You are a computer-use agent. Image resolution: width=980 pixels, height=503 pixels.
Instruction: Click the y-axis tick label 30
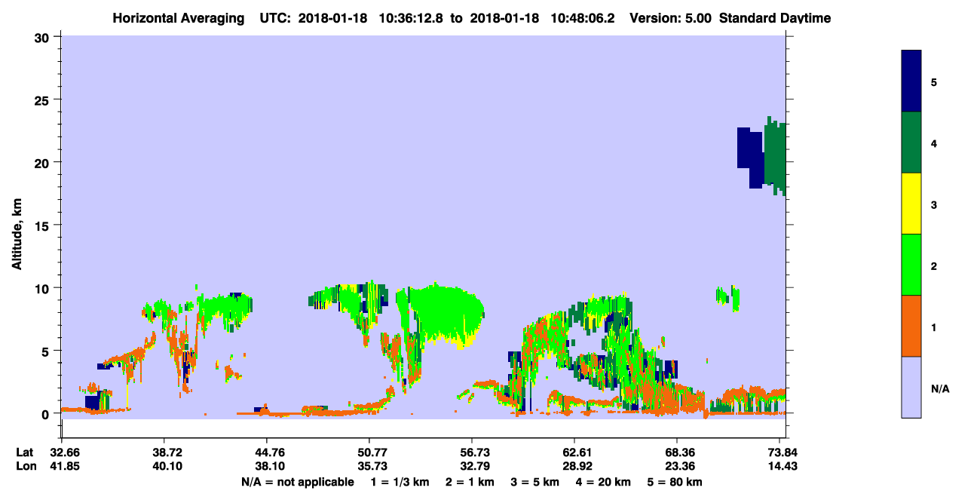(43, 37)
